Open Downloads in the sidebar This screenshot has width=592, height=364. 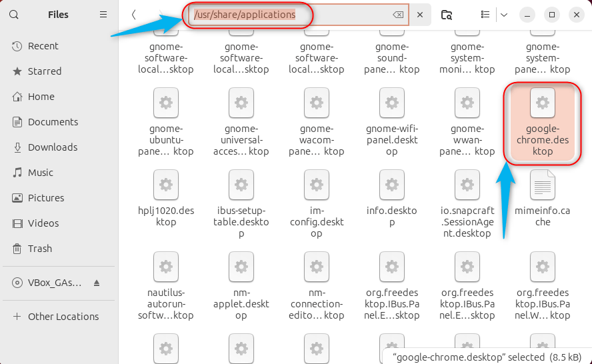point(59,147)
